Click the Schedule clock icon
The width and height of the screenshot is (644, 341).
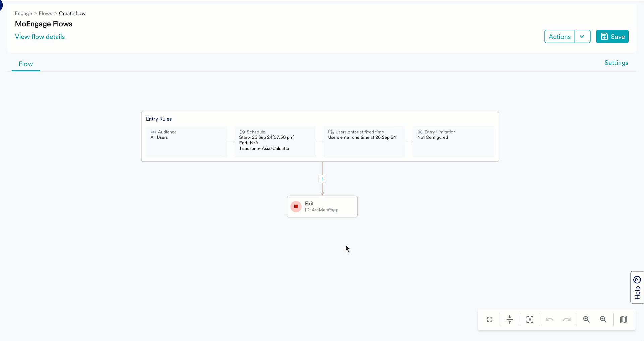242,132
